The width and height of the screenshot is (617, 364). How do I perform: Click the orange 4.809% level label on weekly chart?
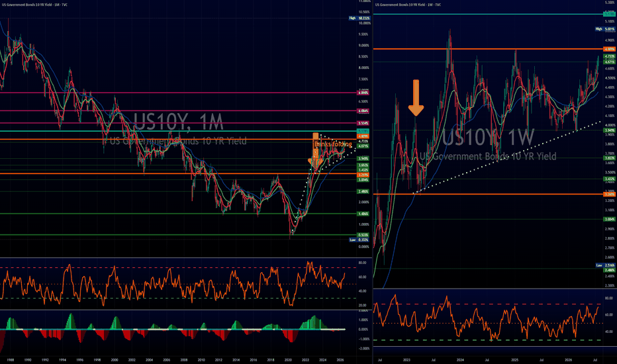point(610,49)
